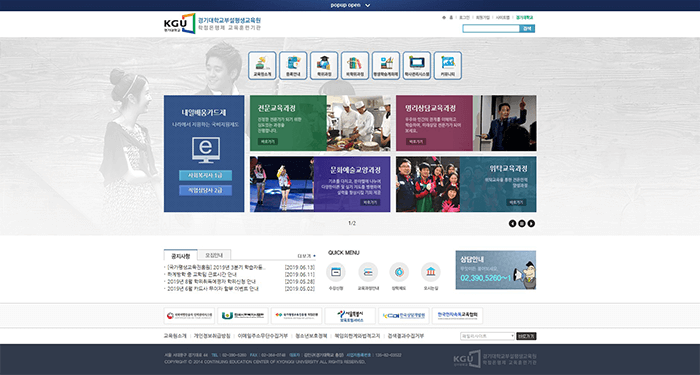This screenshot has height=375, width=700.
Task: Click the 사이트맵 link in the header
Action: tap(502, 18)
